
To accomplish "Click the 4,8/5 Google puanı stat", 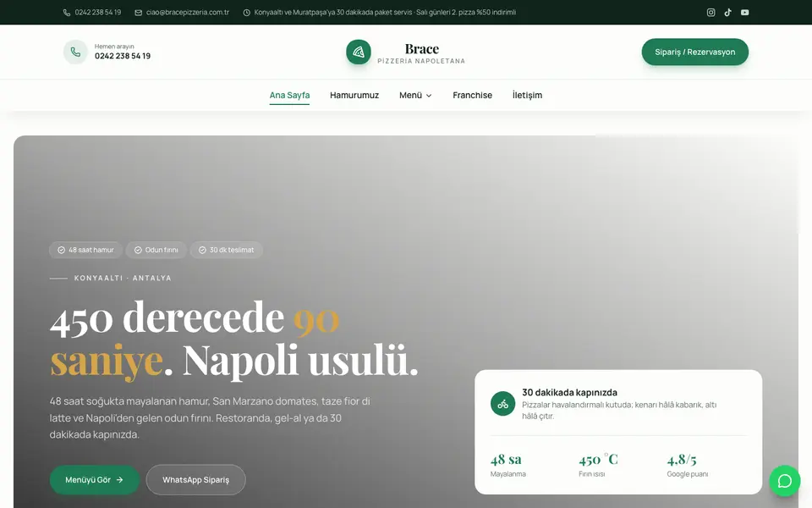I will click(x=687, y=465).
